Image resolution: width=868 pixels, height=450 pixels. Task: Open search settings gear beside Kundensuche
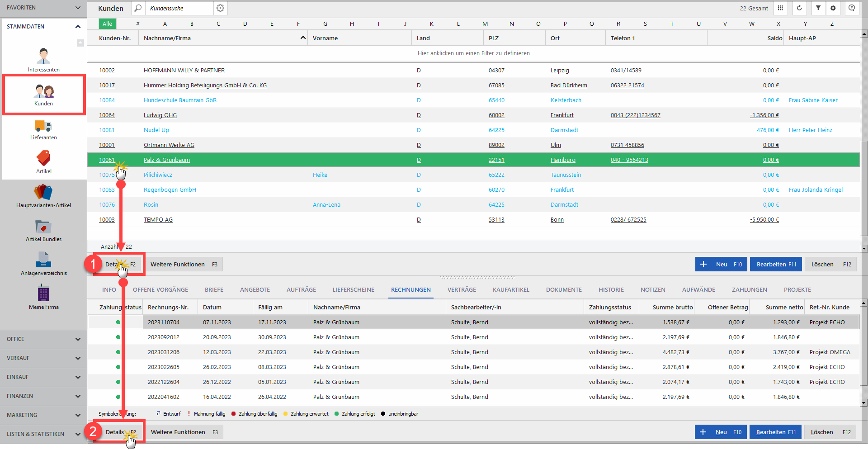(221, 8)
